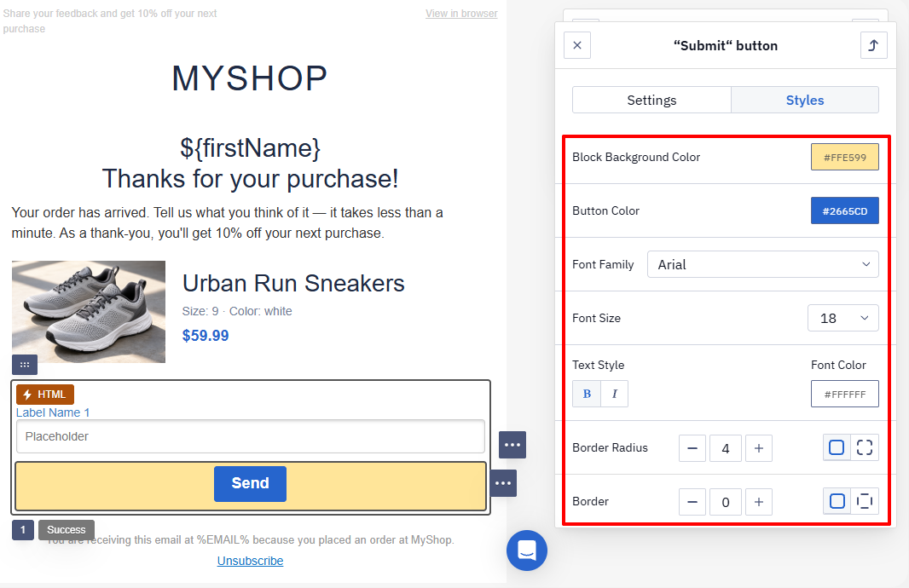This screenshot has width=909, height=588.
Task: Select the ${firstName} heading text
Action: point(250,148)
